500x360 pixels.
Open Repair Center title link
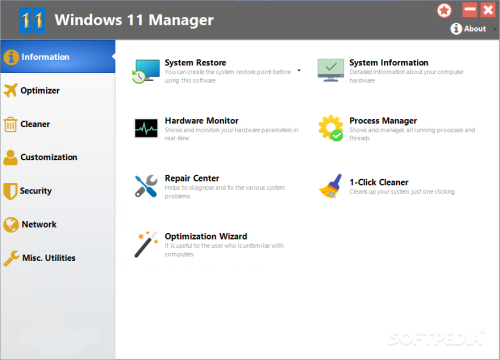pyautogui.click(x=192, y=178)
